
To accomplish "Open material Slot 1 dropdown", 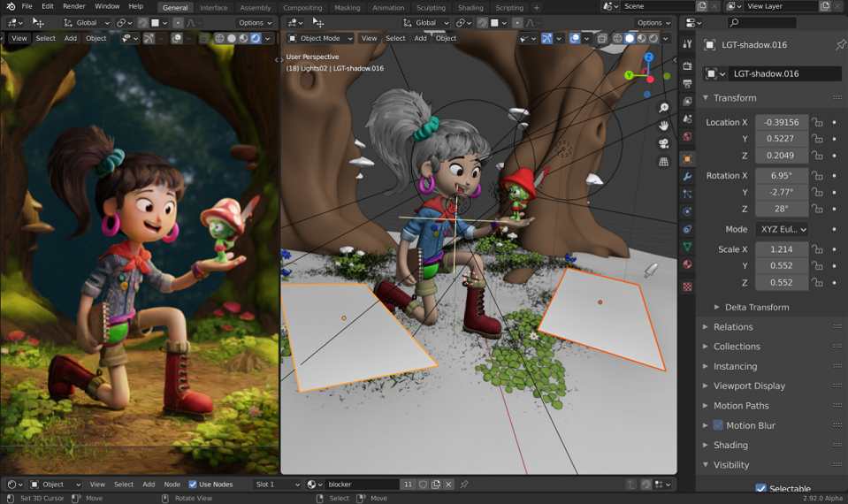I will click(x=277, y=485).
